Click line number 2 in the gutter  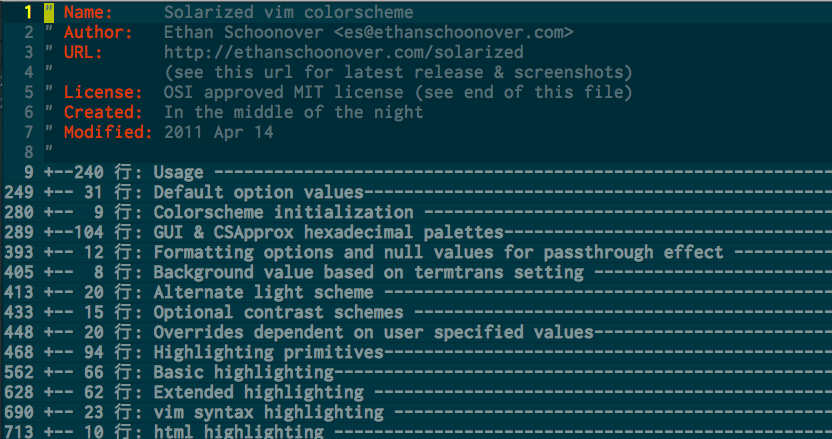28,32
